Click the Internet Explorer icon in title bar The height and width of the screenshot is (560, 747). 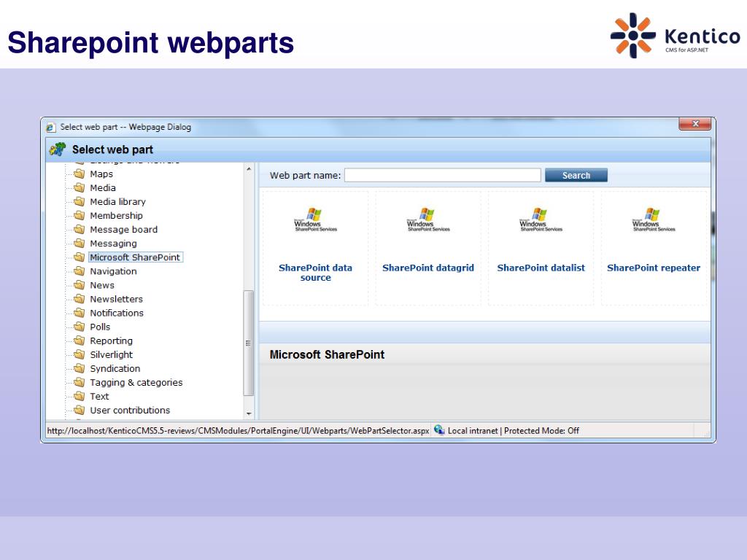coord(50,127)
